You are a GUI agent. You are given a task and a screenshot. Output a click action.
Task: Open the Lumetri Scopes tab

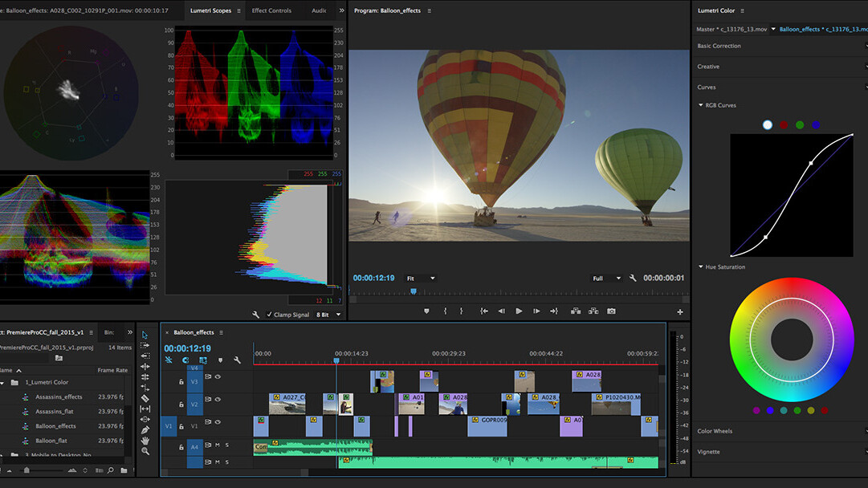(x=210, y=10)
